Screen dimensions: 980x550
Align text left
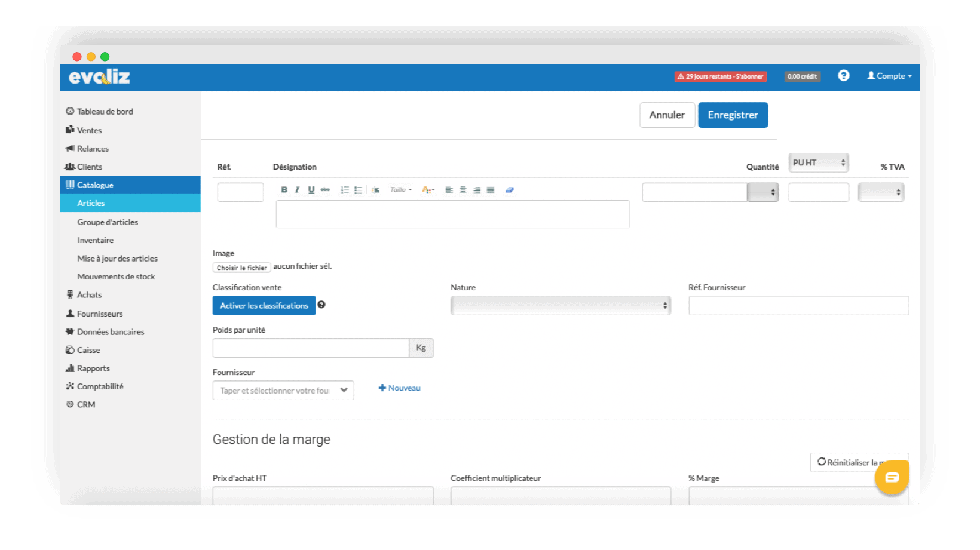click(449, 190)
